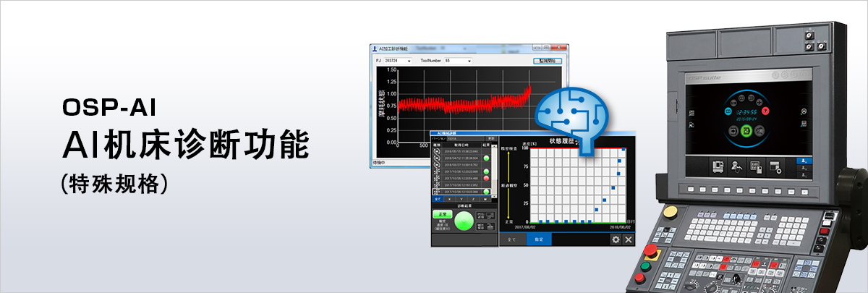Close the state history panel with the X icon

click(x=629, y=239)
